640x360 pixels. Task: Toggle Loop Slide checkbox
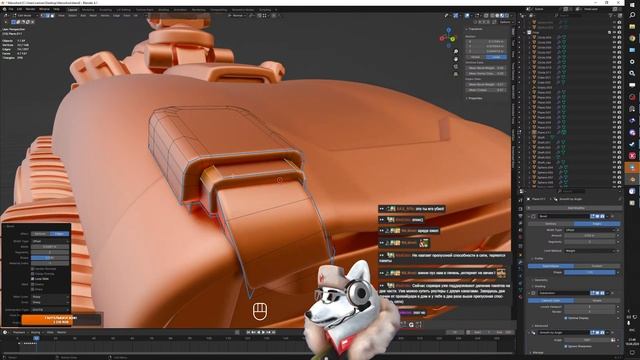(x=33, y=279)
